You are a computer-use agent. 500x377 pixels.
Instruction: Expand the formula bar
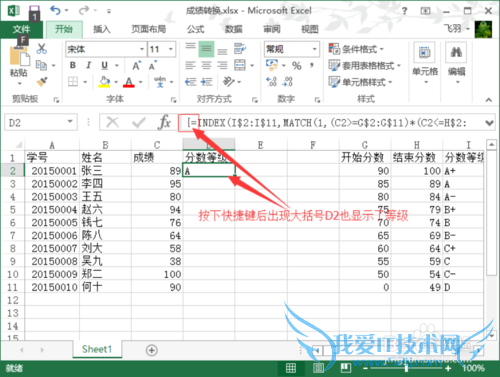489,123
